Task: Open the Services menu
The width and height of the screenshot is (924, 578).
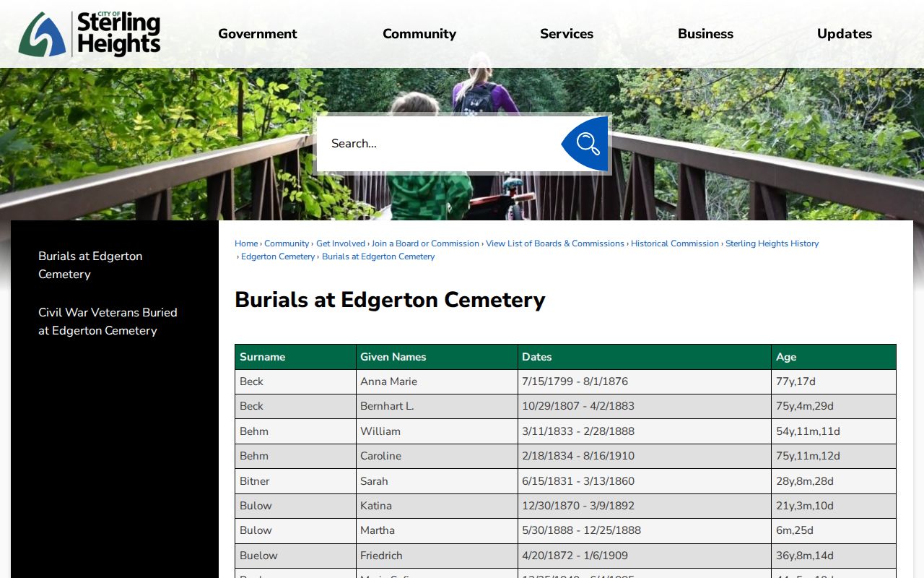Action: coord(567,34)
